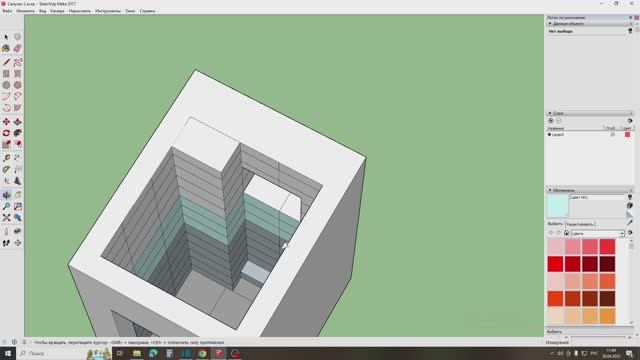This screenshot has width=640, height=360.
Task: Select the Walk footprints tool
Action: [x=6, y=243]
